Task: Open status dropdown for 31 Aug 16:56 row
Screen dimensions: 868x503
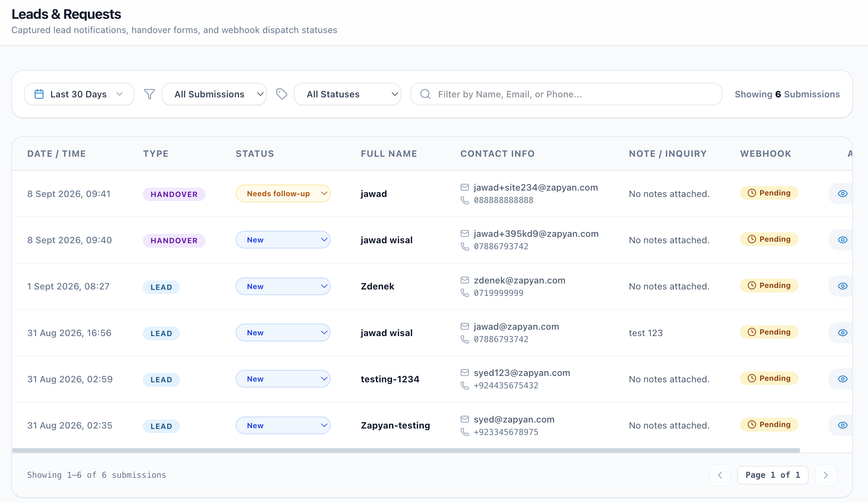Action: point(283,333)
